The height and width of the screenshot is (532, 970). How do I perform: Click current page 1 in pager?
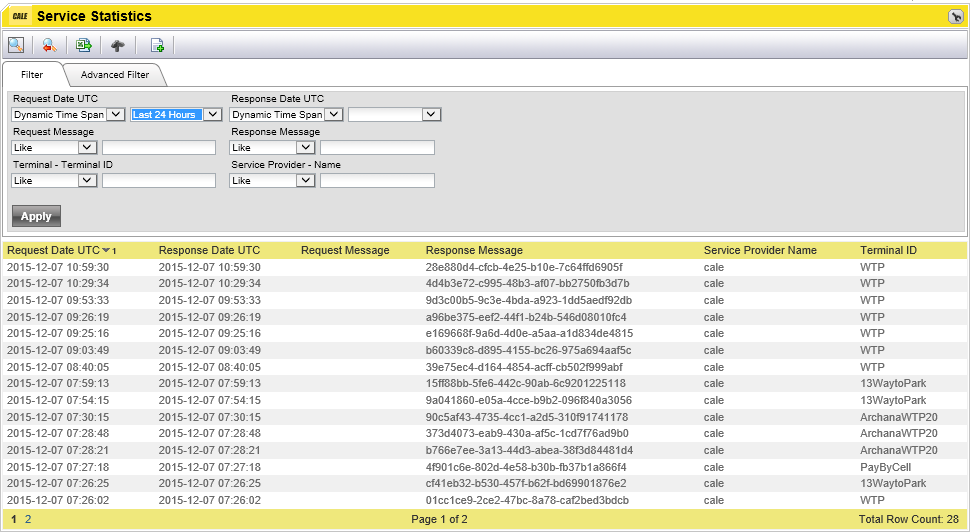(x=14, y=519)
